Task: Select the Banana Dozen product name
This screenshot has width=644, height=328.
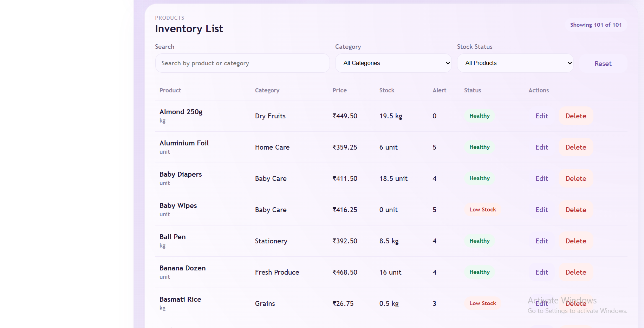Action: (183, 268)
